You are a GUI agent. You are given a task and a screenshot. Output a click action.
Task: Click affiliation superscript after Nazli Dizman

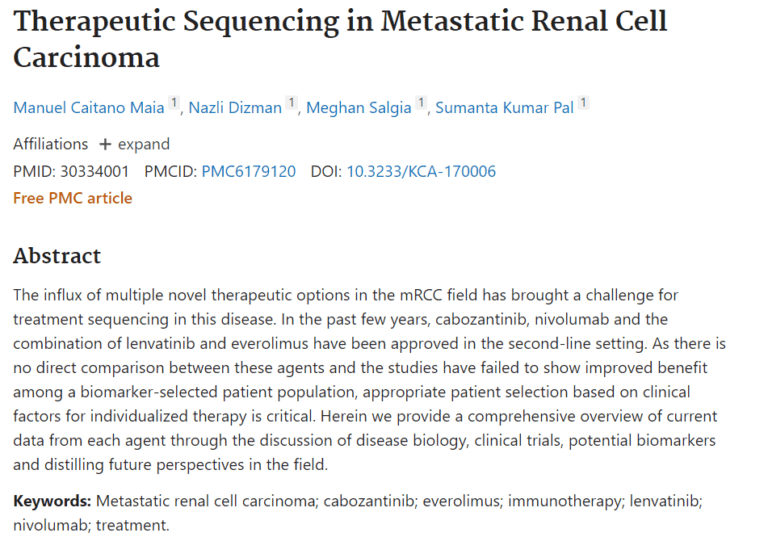tap(291, 103)
